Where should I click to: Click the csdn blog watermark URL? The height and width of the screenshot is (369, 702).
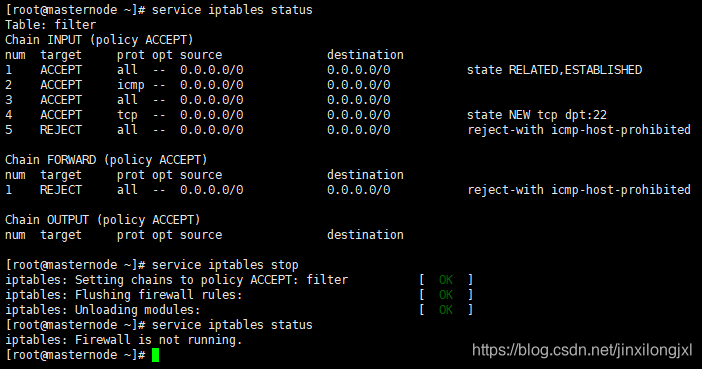(582, 350)
